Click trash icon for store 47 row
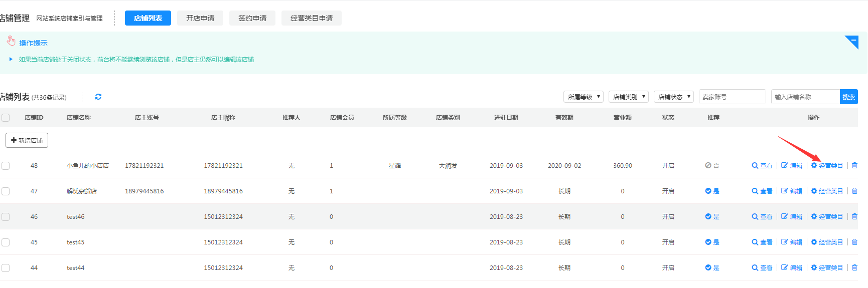The image size is (868, 288). (854, 191)
